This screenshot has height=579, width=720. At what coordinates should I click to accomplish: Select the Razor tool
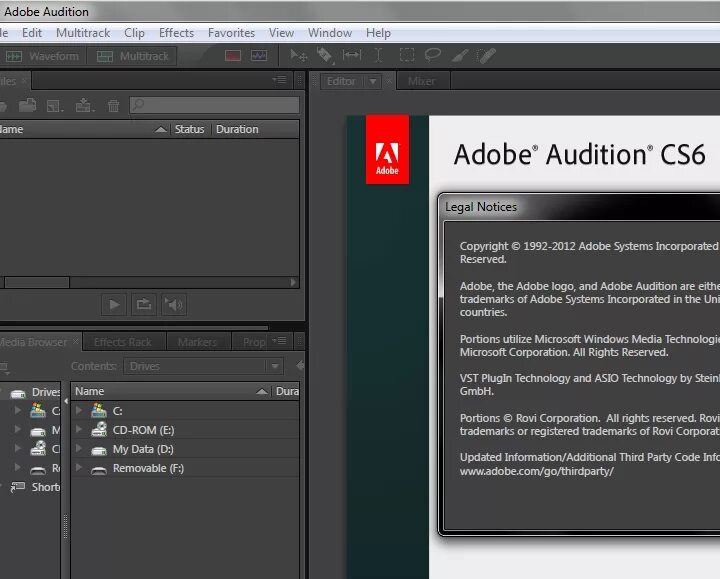tap(325, 56)
